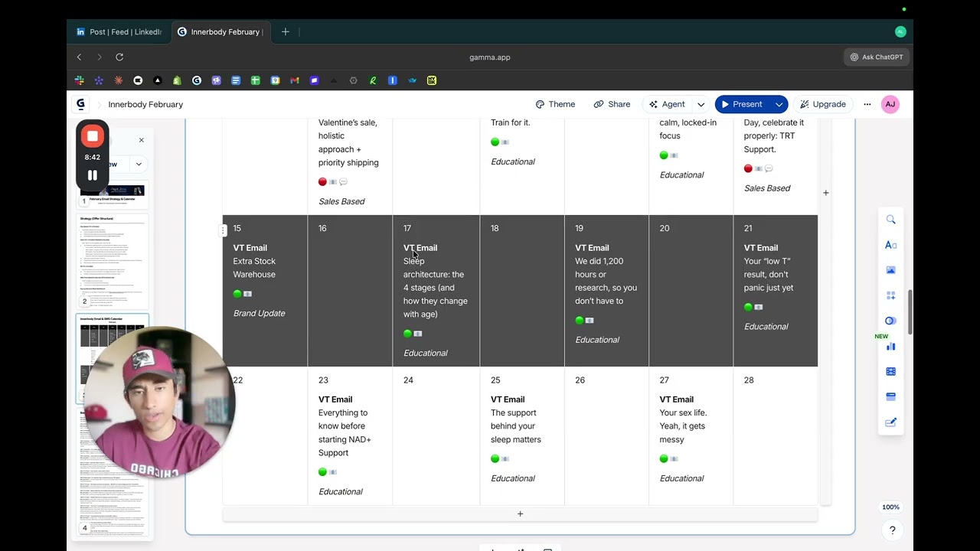Open the embed layout tool
The image size is (980, 551).
[x=890, y=396]
